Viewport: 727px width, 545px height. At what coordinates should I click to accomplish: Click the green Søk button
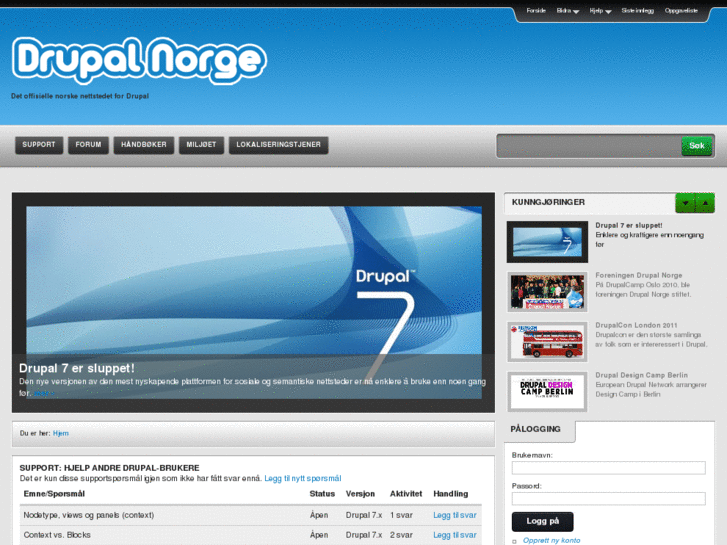click(x=696, y=146)
